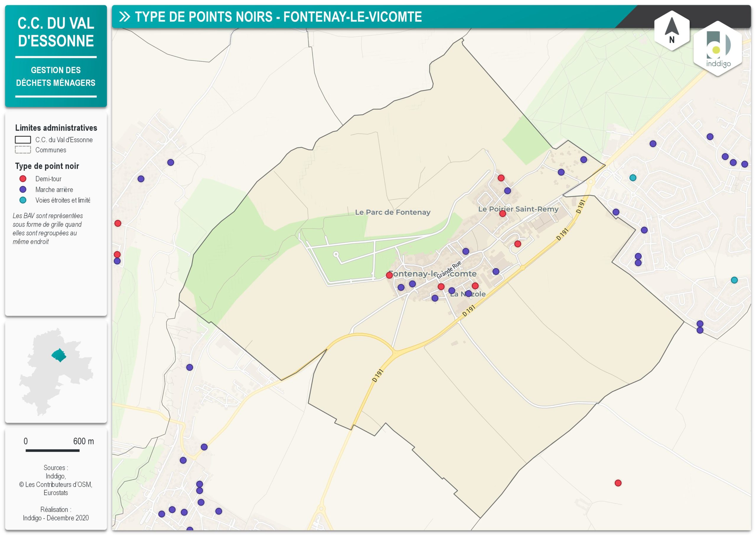Click the Voies étroites et limité label
Screen dimensions: 756x535
pos(63,200)
